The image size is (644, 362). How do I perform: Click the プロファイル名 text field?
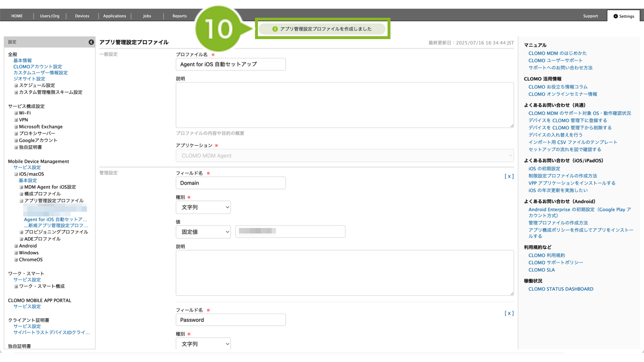230,64
